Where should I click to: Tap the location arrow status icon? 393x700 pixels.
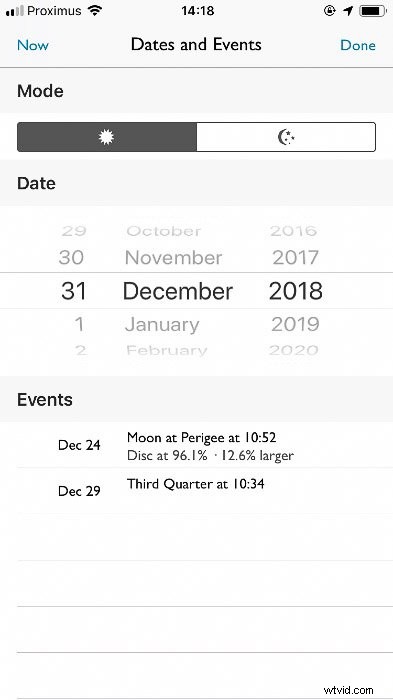348,11
